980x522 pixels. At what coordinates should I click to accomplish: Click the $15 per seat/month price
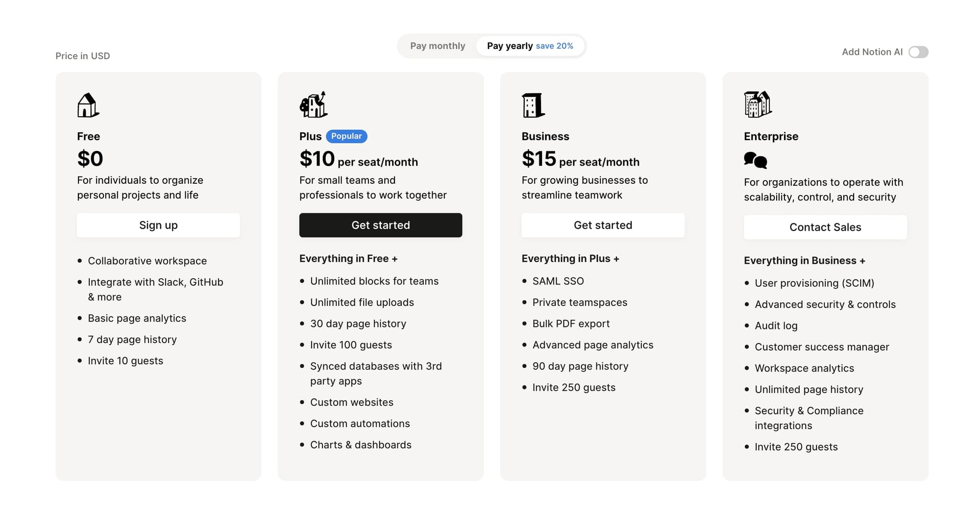coord(580,159)
